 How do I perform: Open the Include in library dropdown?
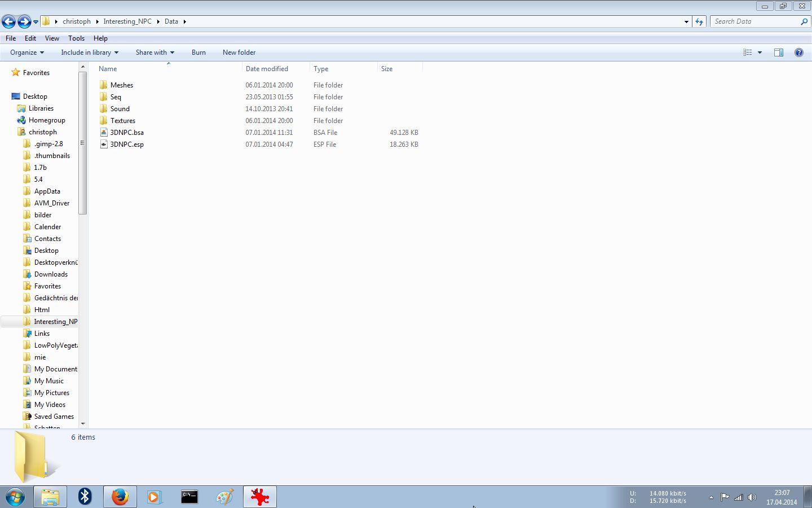89,52
